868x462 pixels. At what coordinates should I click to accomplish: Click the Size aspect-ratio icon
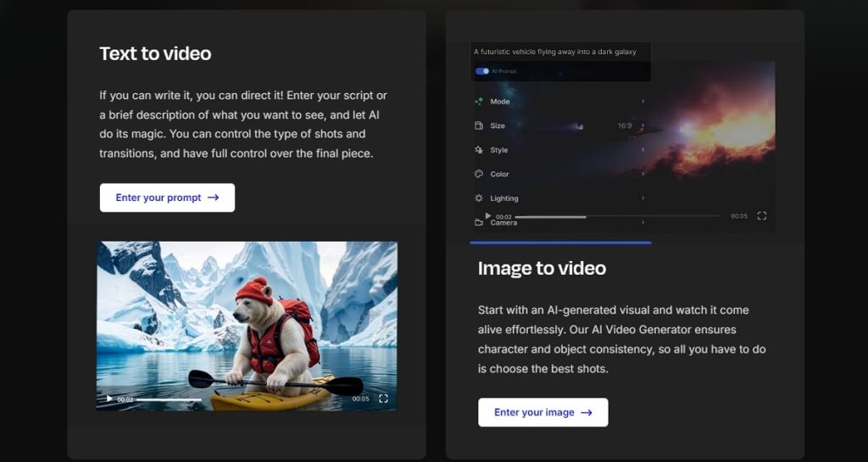point(479,125)
